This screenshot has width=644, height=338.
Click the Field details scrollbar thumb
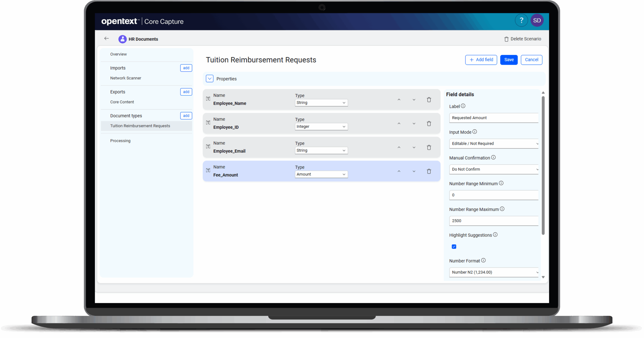543,165
